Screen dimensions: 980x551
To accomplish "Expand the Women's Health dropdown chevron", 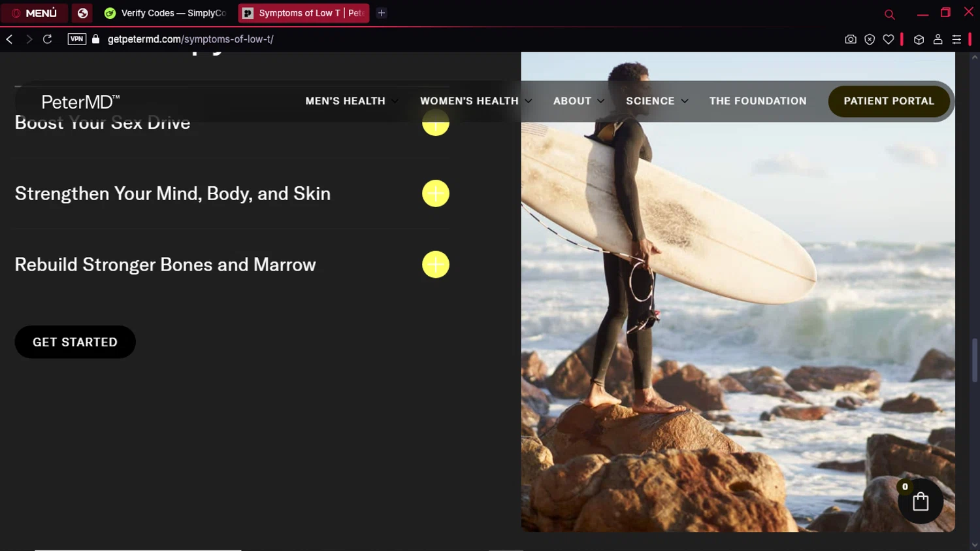I will tap(528, 101).
